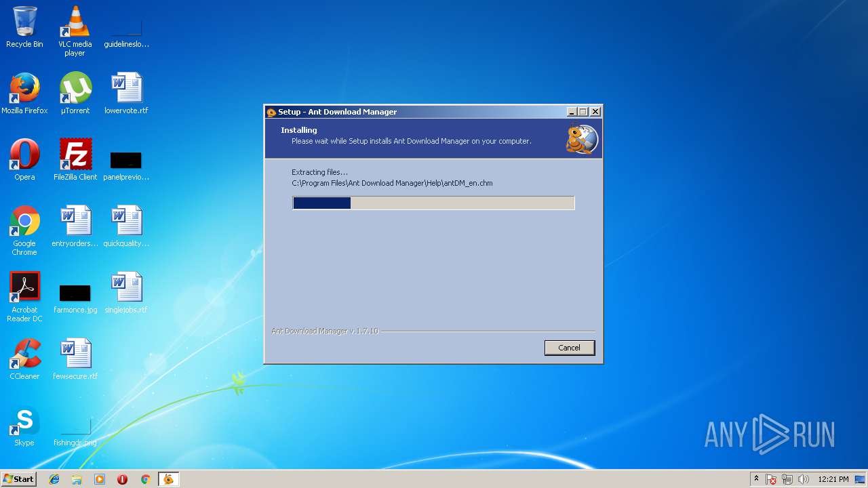Minimize the Setup window
The image size is (868, 488).
coord(572,112)
